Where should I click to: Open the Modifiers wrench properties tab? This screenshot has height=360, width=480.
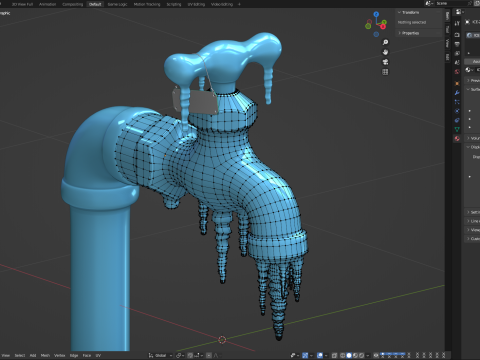(457, 93)
